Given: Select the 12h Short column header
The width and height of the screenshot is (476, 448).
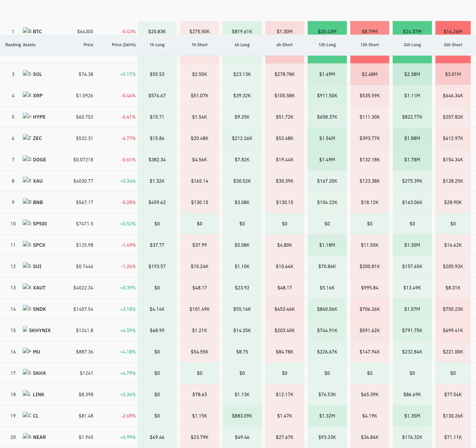Looking at the screenshot, I should click(369, 45).
